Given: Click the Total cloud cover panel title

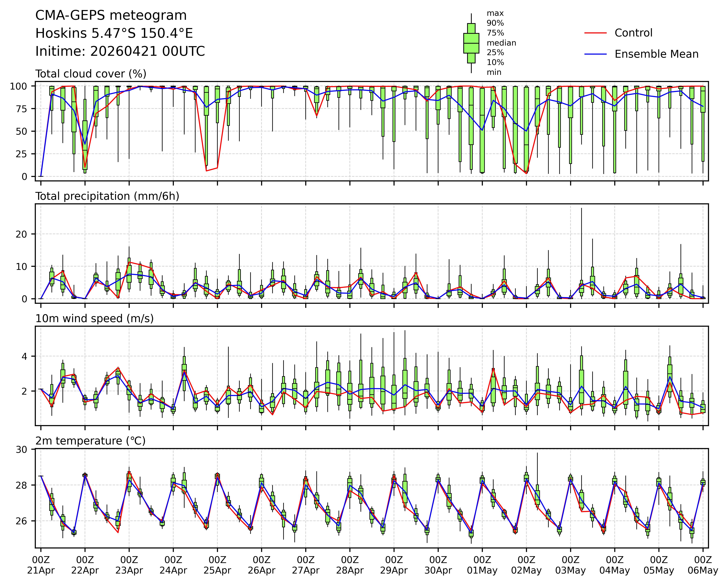Looking at the screenshot, I should click(91, 74).
